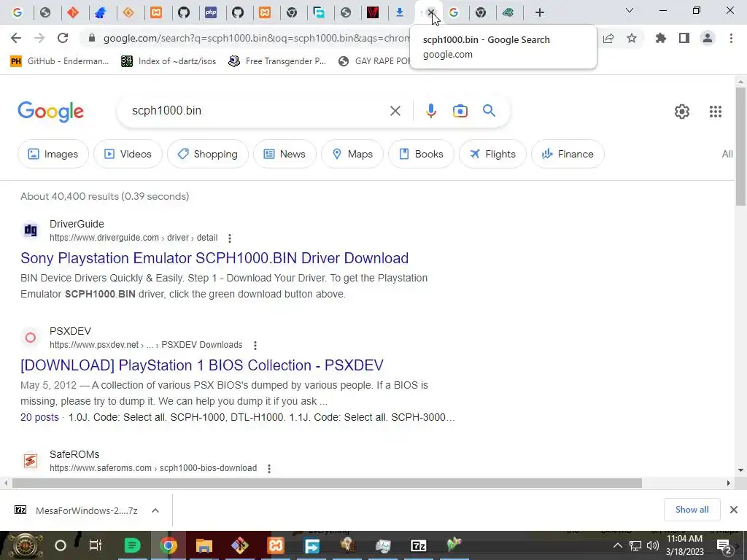Open the PSXDEV result options menu
The image size is (747, 560).
(255, 345)
